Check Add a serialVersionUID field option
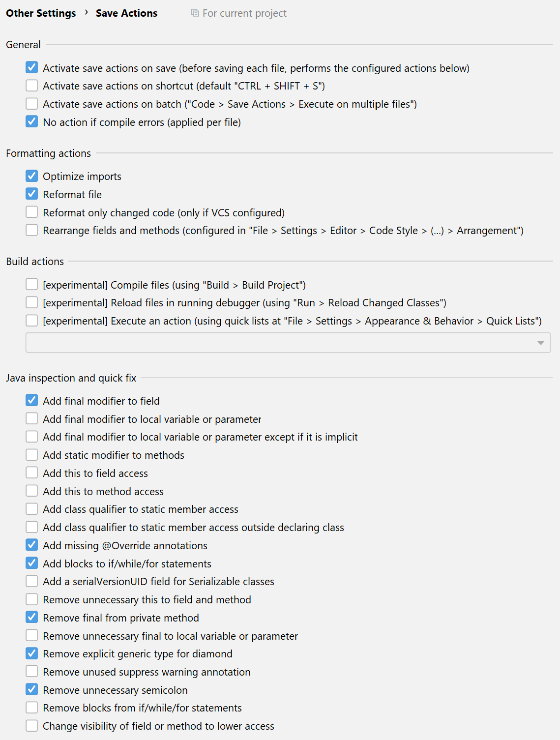Screen dimensions: 560x740 (32, 581)
